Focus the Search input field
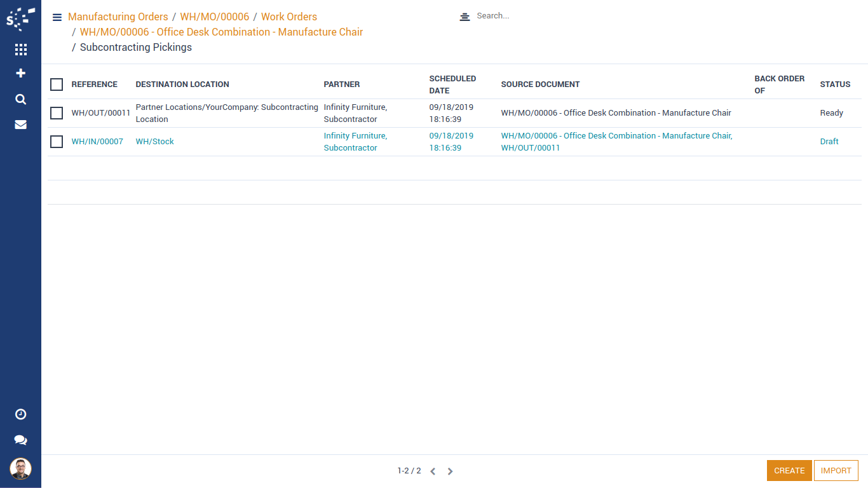 [x=572, y=16]
